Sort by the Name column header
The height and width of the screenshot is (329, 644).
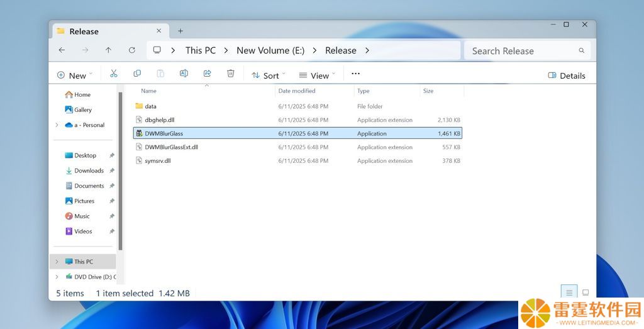point(148,91)
